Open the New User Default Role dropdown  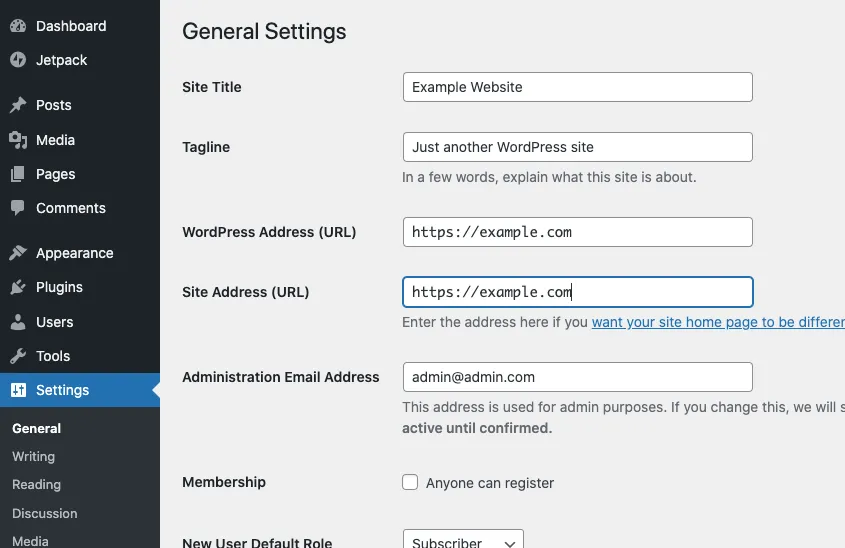(463, 539)
